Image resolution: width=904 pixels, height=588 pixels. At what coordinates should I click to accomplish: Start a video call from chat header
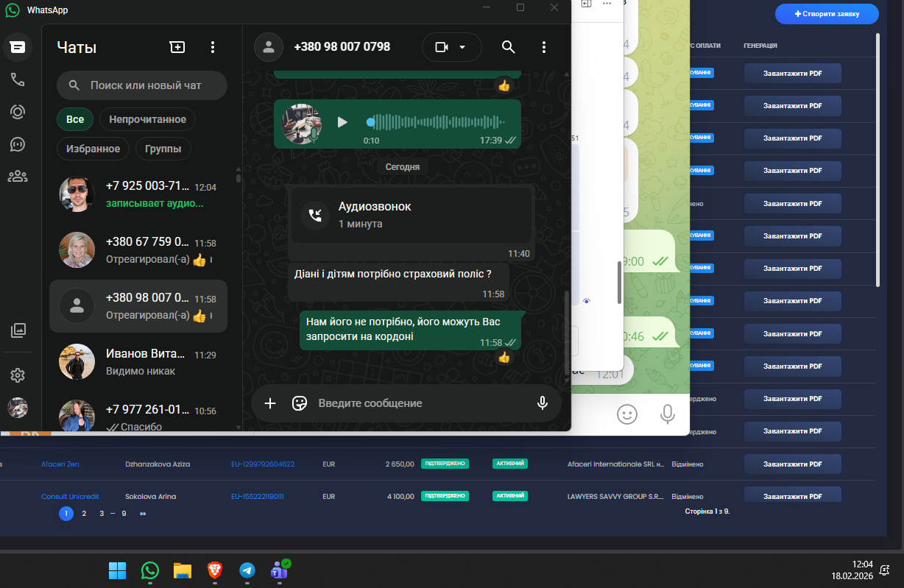coord(442,47)
